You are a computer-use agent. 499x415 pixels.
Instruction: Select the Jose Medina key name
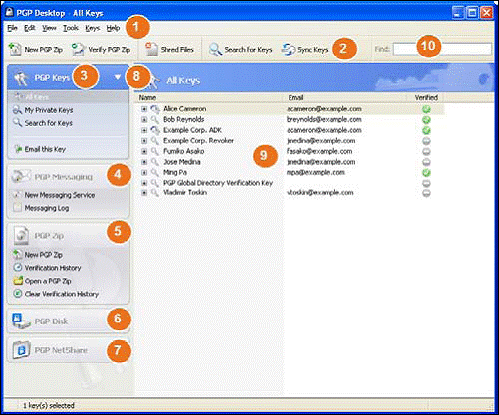[182, 162]
